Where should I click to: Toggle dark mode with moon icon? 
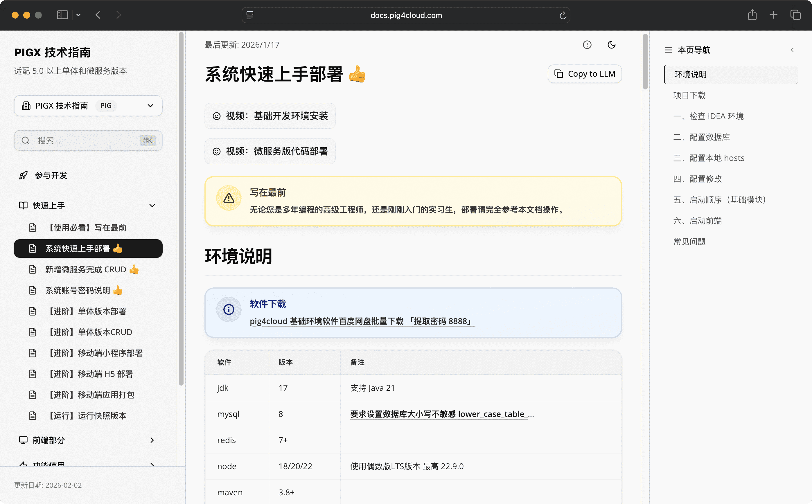(611, 45)
